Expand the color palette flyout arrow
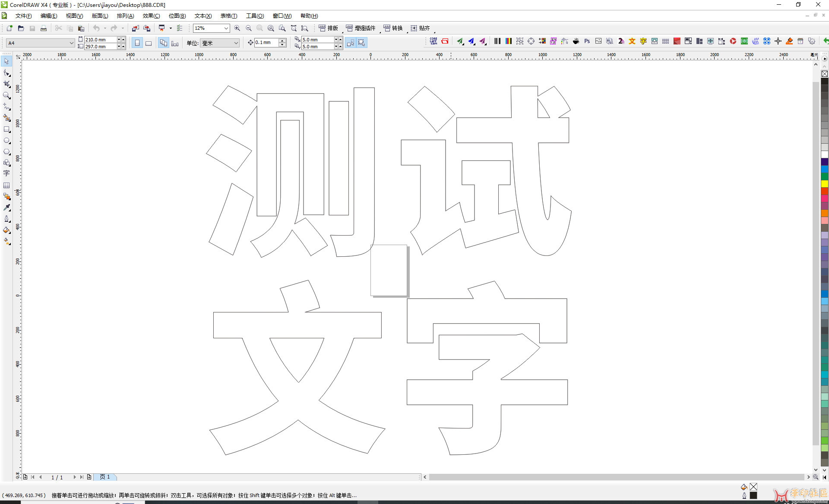The image size is (829, 504). [x=825, y=58]
